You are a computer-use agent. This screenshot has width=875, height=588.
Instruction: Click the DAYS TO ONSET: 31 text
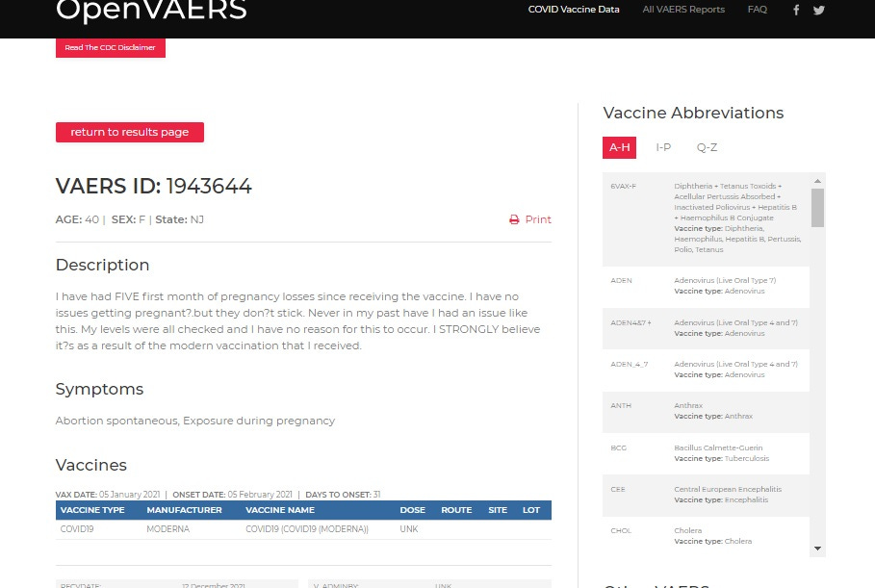pyautogui.click(x=343, y=495)
